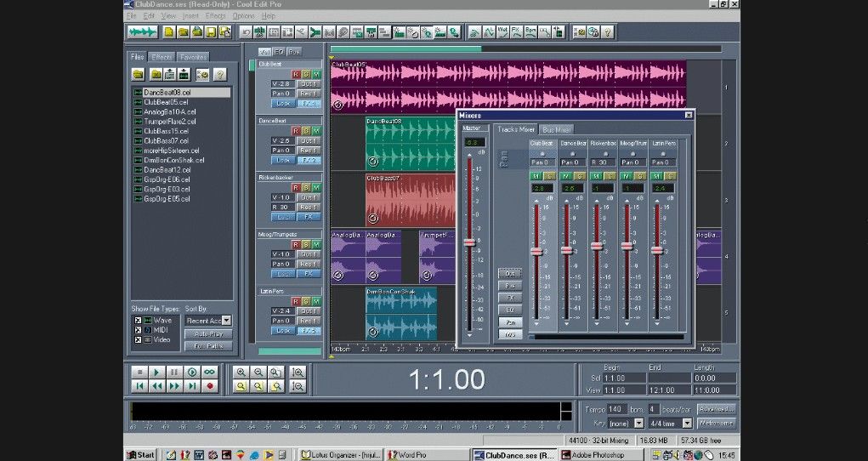Select the Bus track controls tab

pos(294,52)
